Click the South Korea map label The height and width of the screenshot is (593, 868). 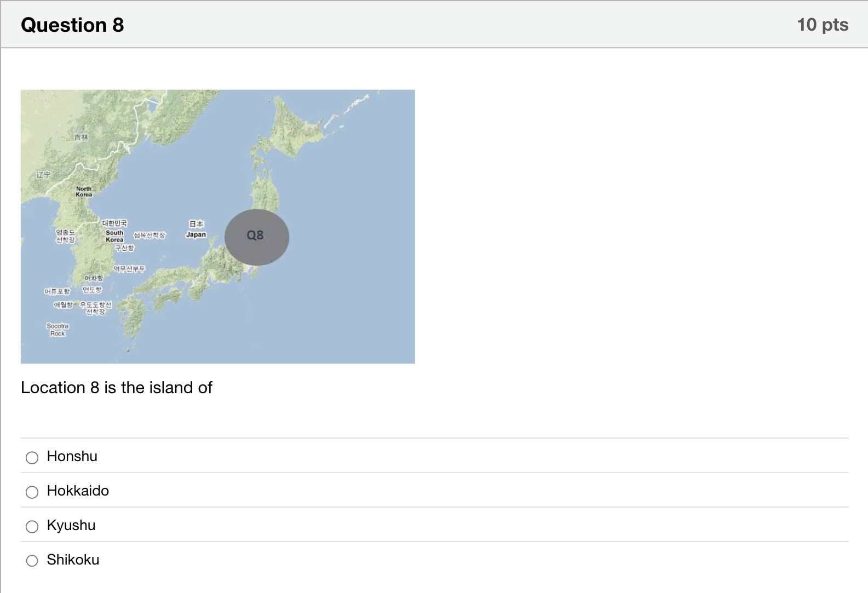(114, 236)
